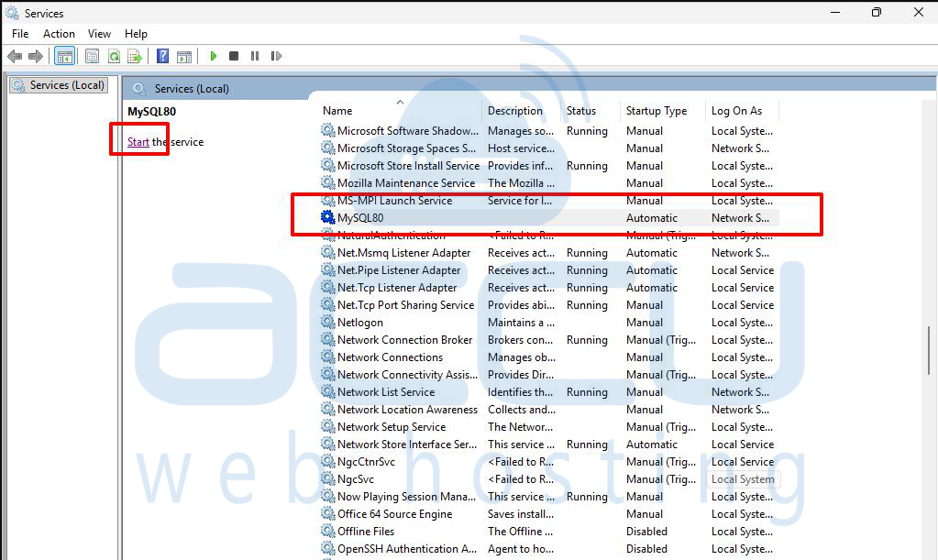Click the Pause Service toolbar icon

[x=255, y=56]
